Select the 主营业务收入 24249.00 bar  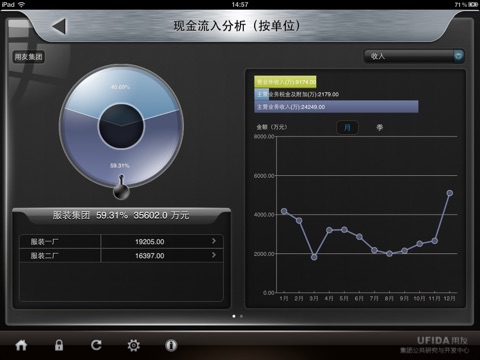(x=336, y=107)
